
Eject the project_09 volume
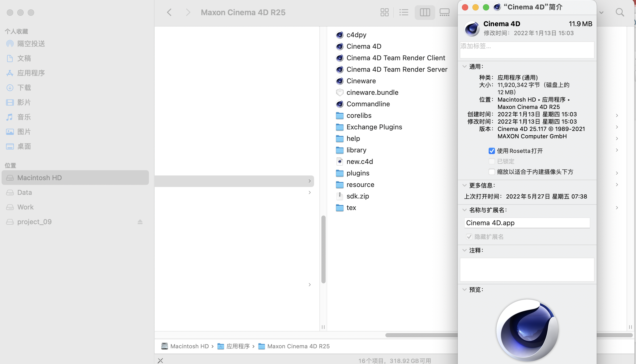point(140,222)
